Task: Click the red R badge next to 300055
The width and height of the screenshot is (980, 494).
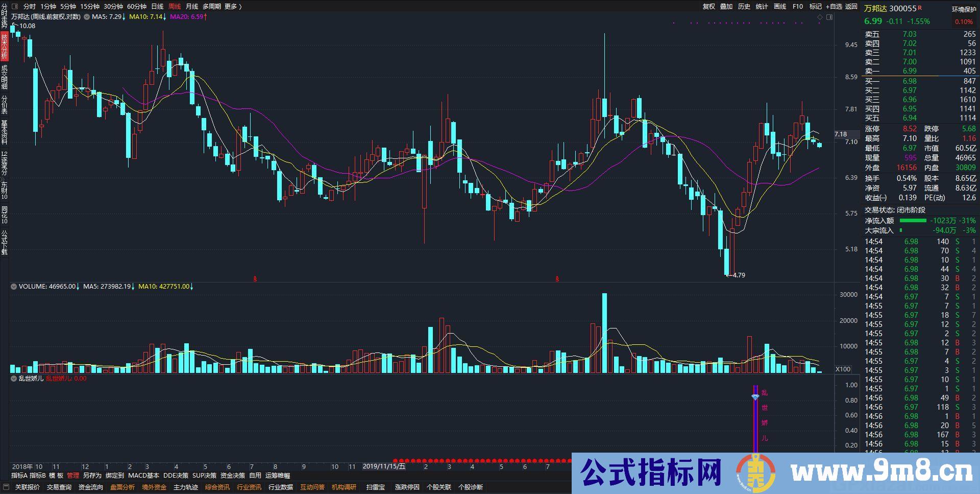Action: pyautogui.click(x=920, y=7)
